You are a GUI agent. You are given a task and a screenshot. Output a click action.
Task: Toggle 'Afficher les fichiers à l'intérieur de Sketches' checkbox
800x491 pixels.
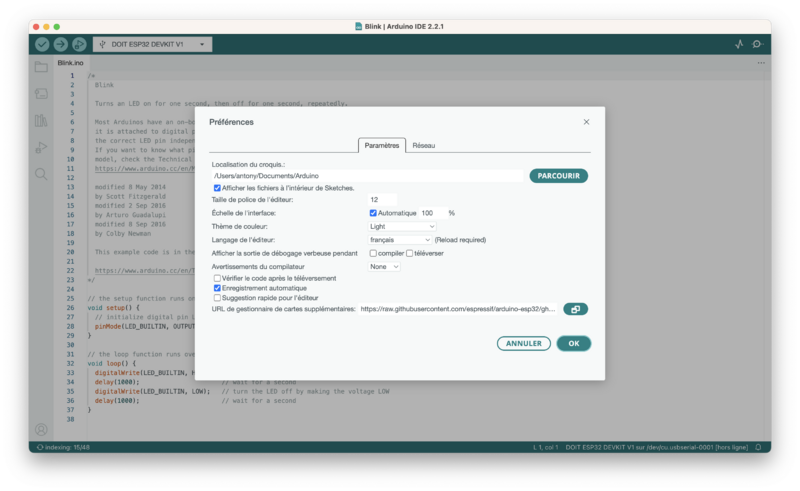point(218,187)
